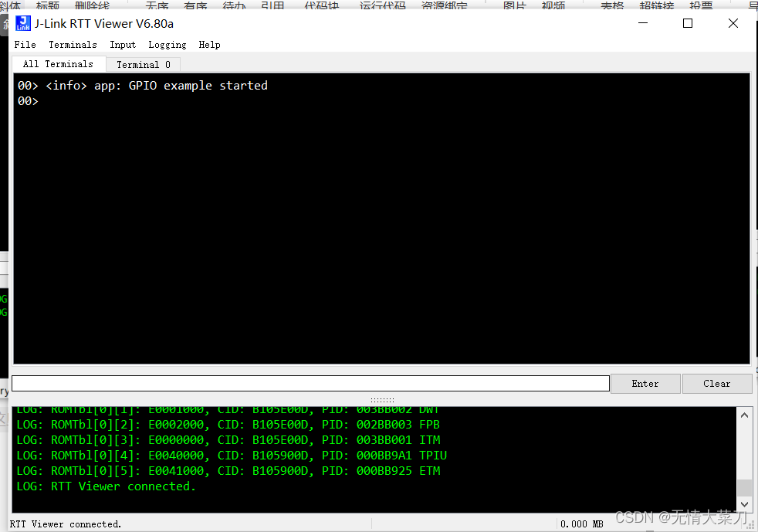
Task: Click the splitter grip between terminal and log
Action: 382,400
